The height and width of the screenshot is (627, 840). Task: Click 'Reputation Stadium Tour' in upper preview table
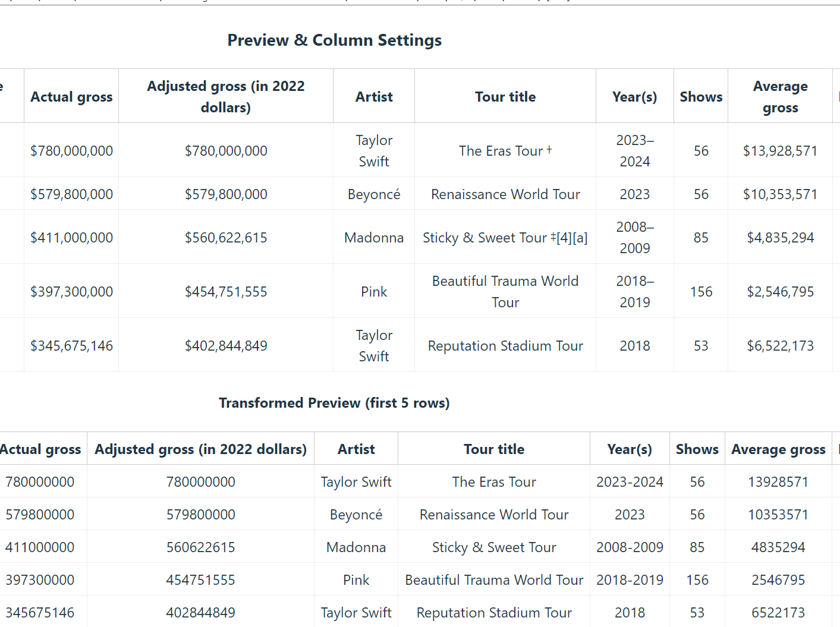click(505, 346)
